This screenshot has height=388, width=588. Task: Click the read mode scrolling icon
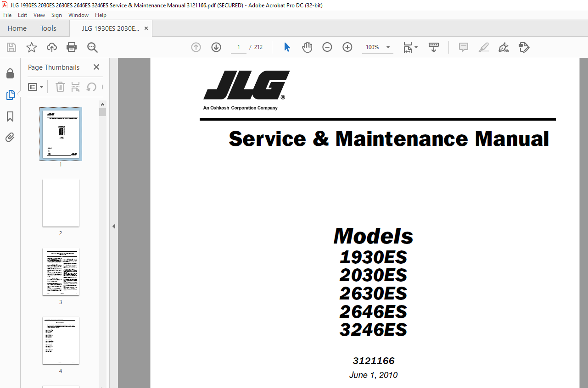pos(434,47)
